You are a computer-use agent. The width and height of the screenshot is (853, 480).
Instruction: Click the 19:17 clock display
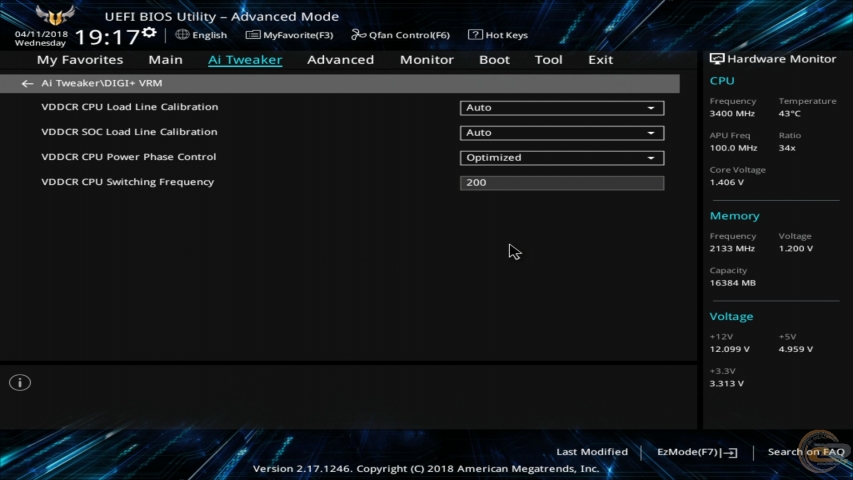[107, 37]
